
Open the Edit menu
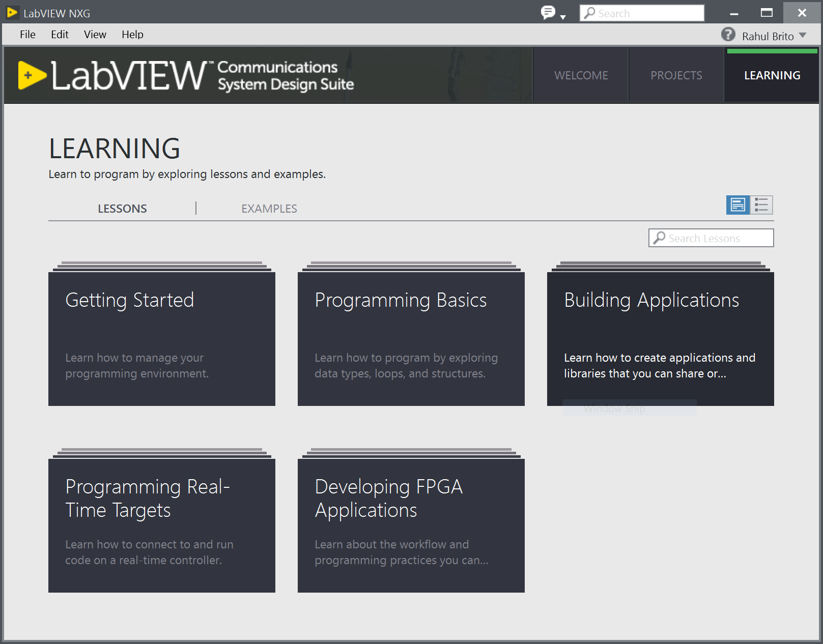60,35
